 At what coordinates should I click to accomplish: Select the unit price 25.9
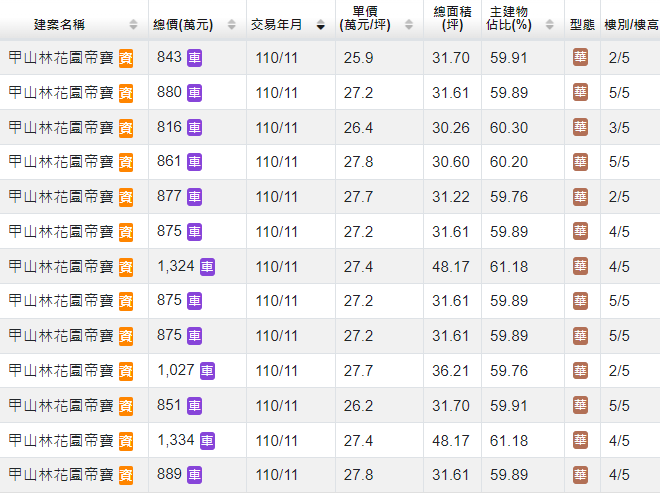[x=358, y=58]
